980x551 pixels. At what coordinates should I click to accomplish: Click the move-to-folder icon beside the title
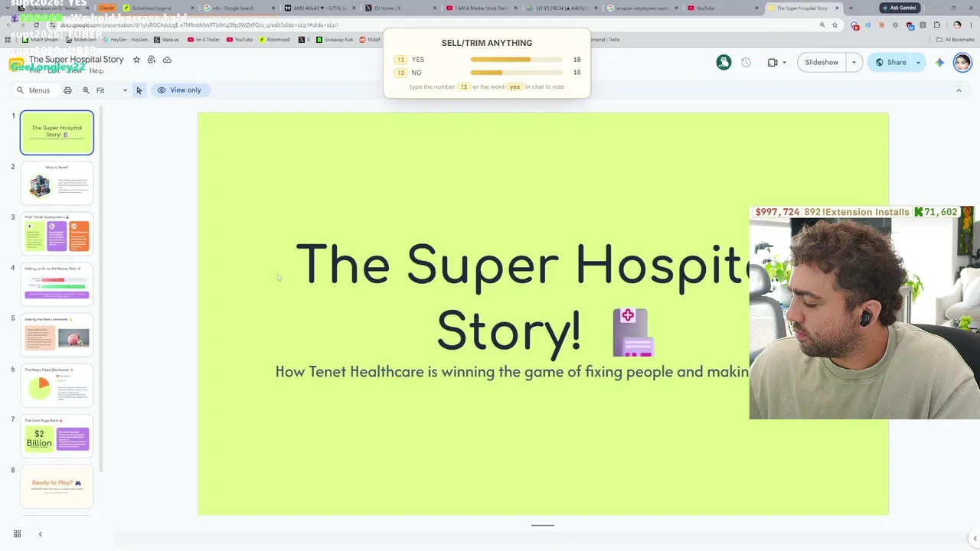152,60
